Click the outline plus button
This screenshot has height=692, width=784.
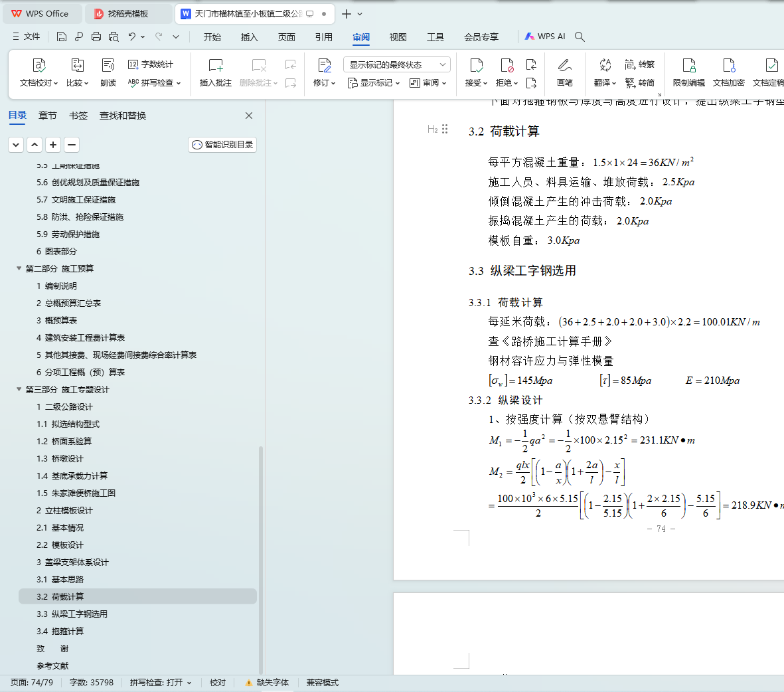53,145
